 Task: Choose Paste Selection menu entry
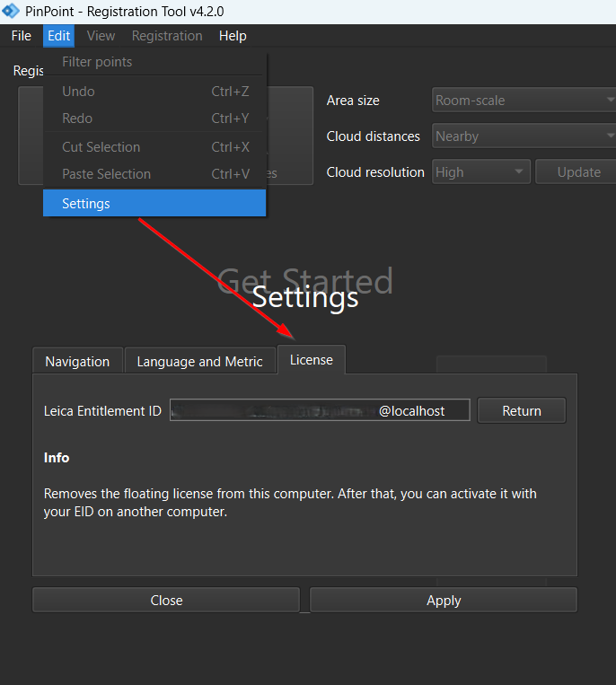click(154, 174)
